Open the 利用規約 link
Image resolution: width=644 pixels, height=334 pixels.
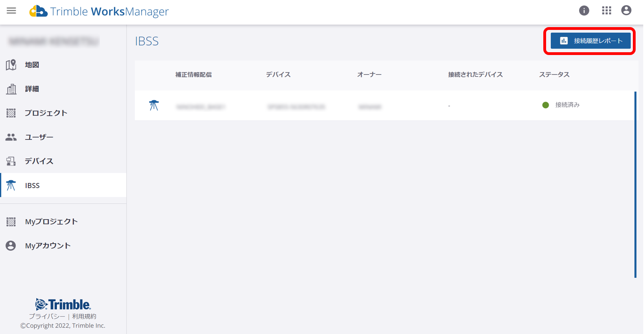tap(84, 316)
